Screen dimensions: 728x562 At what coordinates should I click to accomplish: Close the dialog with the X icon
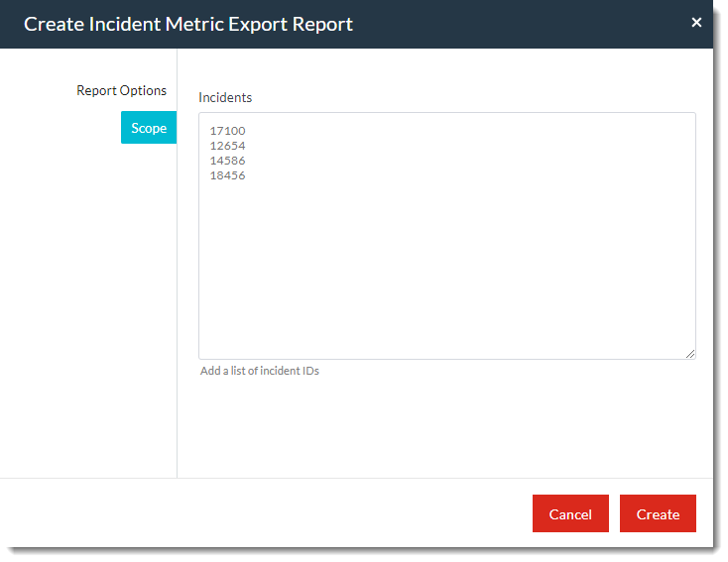click(x=696, y=22)
